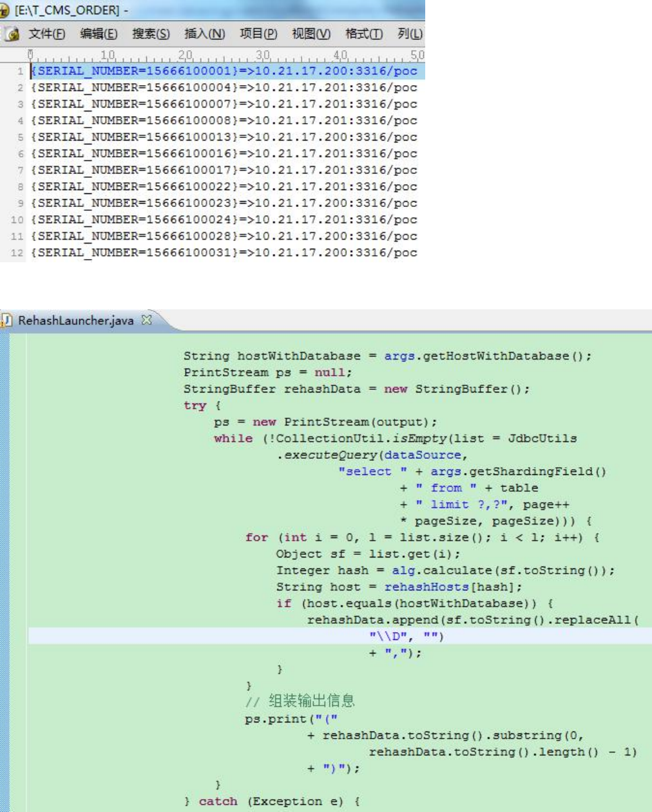Open the 项目(P) menu
The width and height of the screenshot is (652, 812).
[x=258, y=34]
